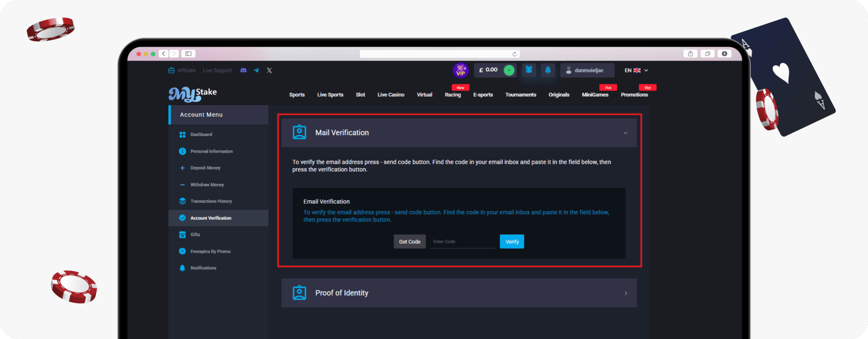Click the Get Code button
This screenshot has height=339, width=868.
pos(410,241)
